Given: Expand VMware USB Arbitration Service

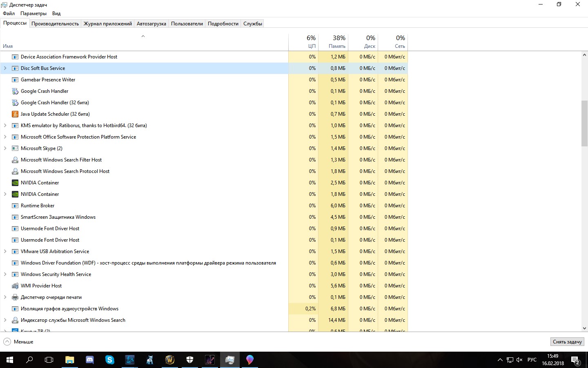Looking at the screenshot, I should click(5, 251).
